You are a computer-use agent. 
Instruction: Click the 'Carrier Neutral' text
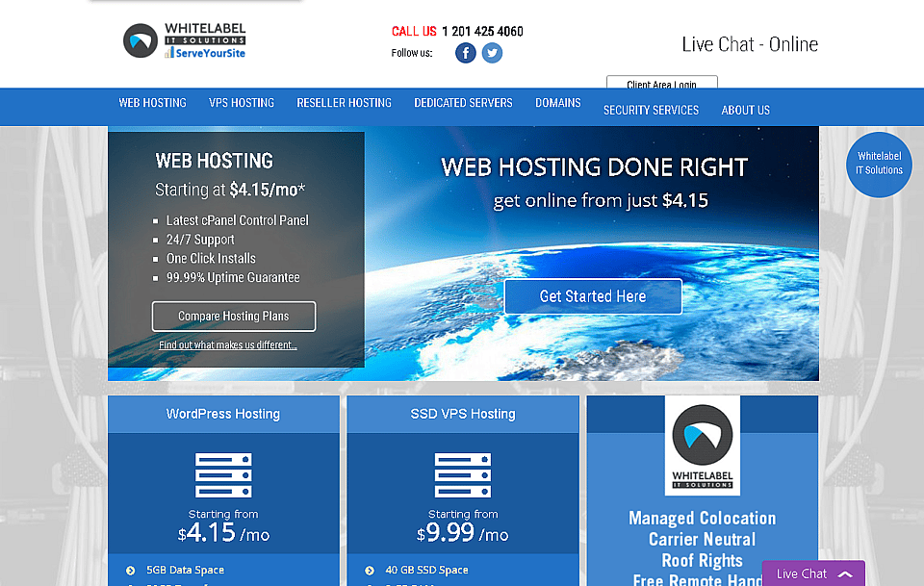703,540
